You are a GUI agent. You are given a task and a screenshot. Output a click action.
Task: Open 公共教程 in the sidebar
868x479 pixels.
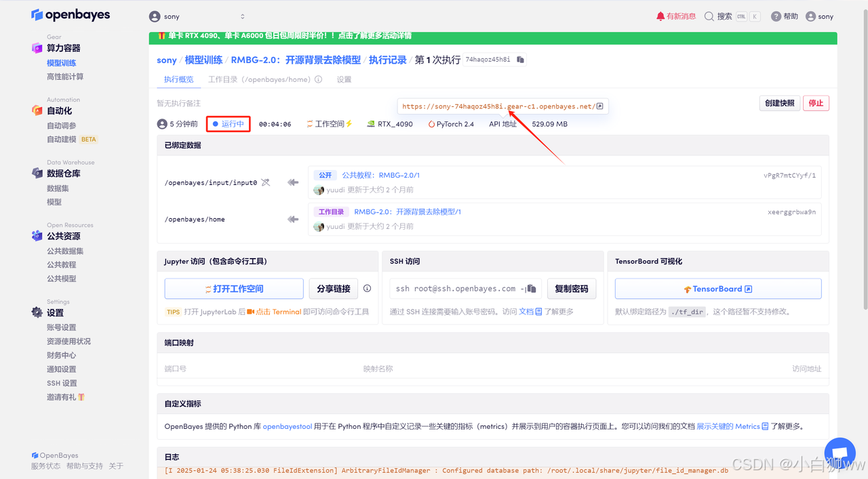(62, 265)
